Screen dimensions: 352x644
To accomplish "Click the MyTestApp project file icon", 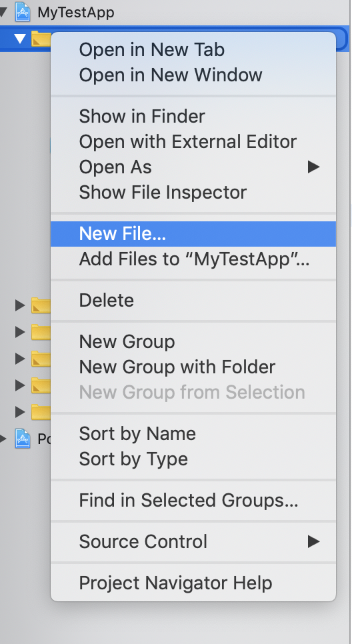I will point(23,12).
